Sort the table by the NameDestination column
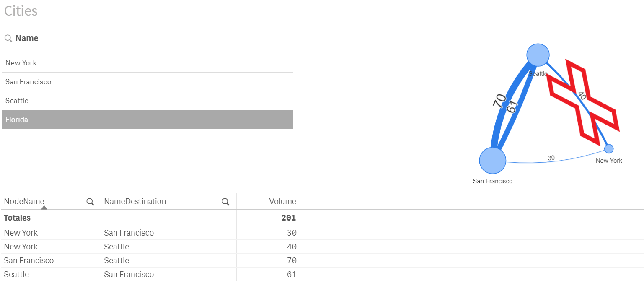 [134, 202]
